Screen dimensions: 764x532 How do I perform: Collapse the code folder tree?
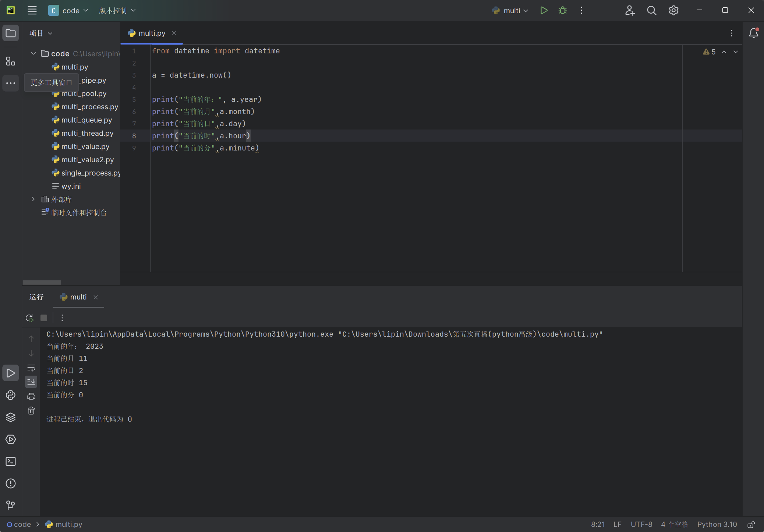[33, 54]
